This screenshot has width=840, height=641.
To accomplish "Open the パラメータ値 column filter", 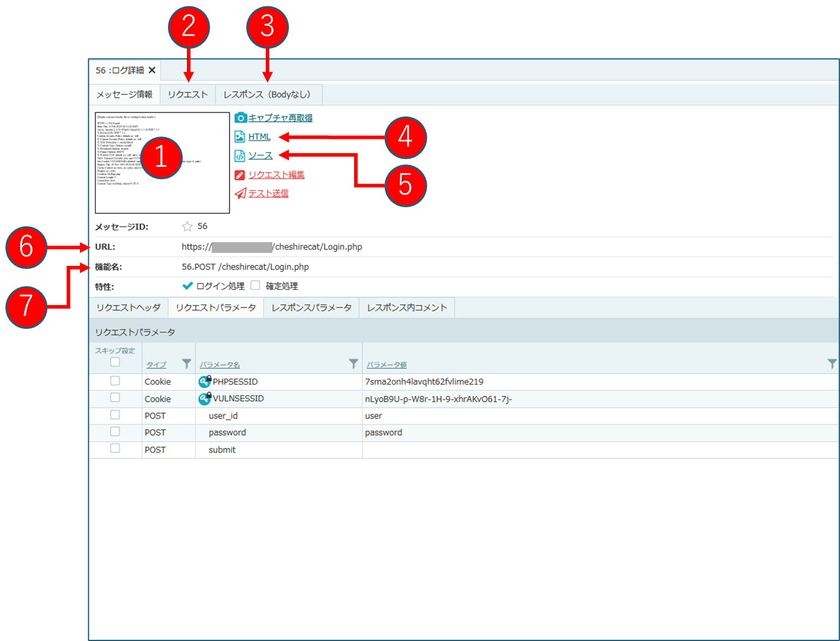I will tap(832, 363).
